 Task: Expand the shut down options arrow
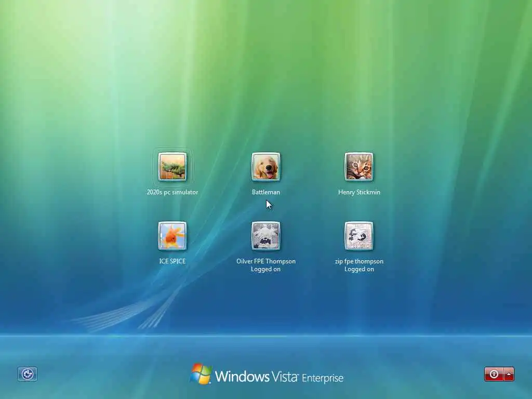click(509, 374)
